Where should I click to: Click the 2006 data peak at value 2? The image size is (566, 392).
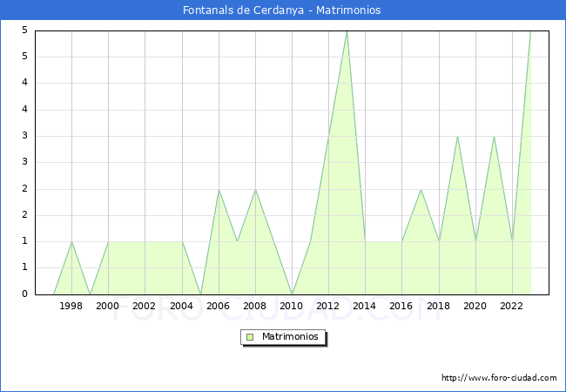tap(219, 189)
